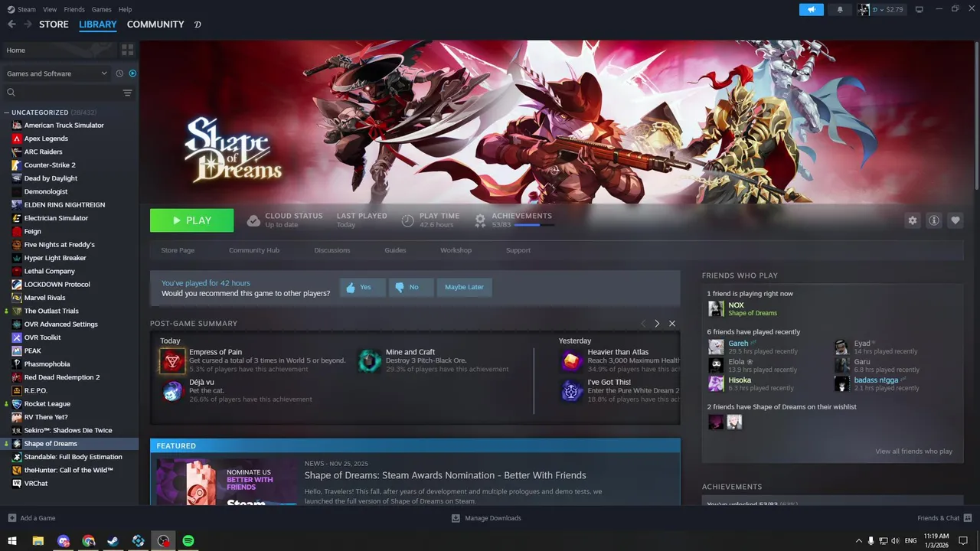Toggle the ready-to-play filter icon
The height and width of the screenshot is (551, 980).
pyautogui.click(x=132, y=73)
